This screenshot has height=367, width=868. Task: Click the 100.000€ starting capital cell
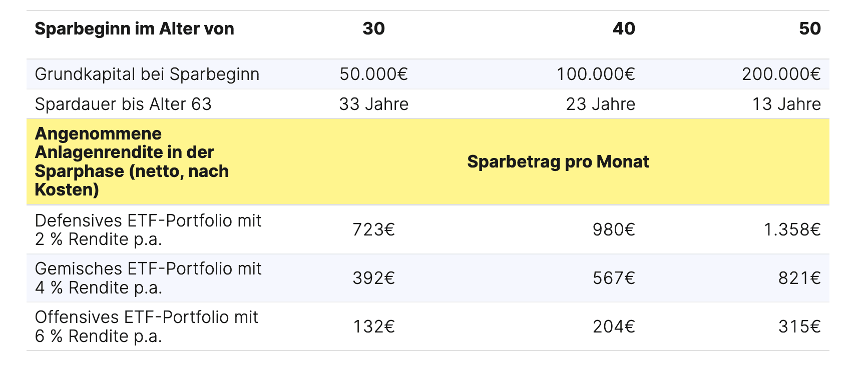click(596, 74)
